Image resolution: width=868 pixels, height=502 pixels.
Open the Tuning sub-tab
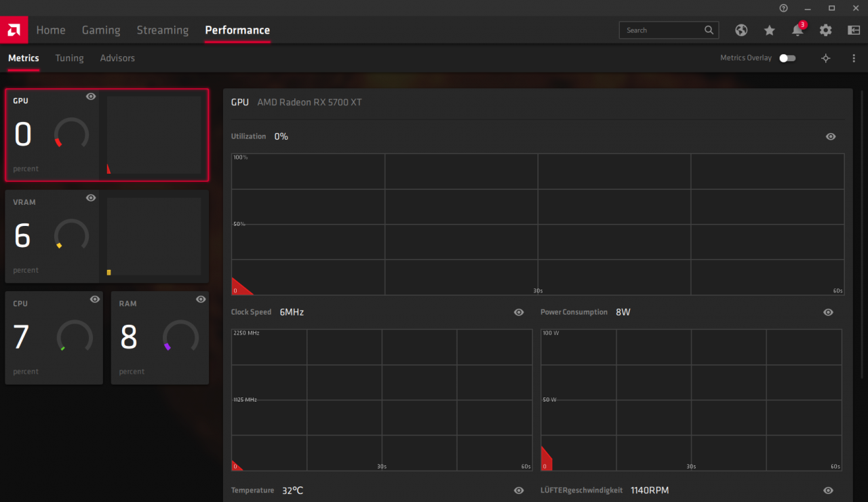tap(70, 58)
